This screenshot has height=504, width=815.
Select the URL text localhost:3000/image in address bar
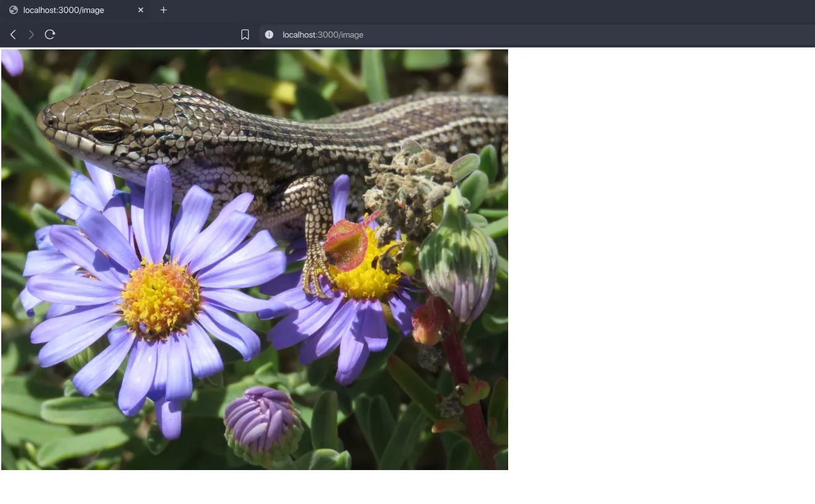[322, 35]
